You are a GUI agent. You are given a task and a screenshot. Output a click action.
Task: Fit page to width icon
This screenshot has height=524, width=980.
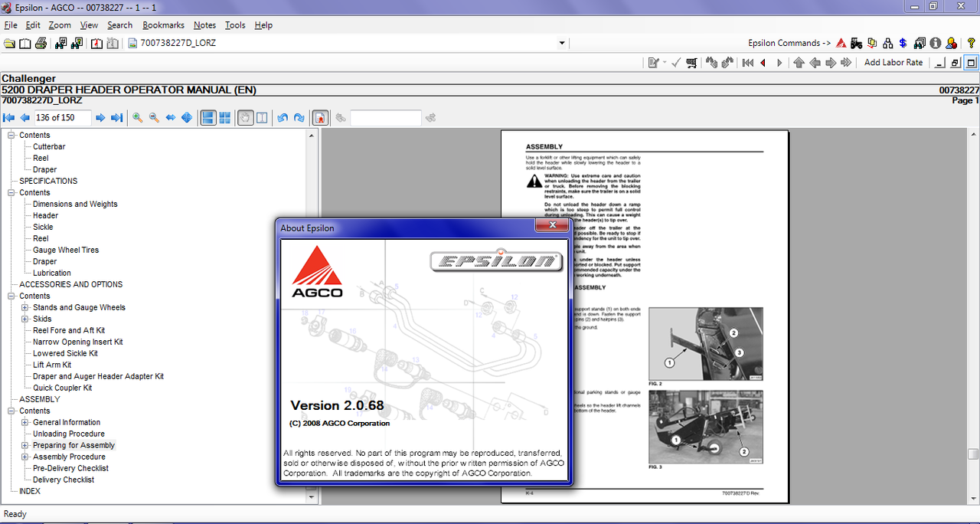coord(170,117)
